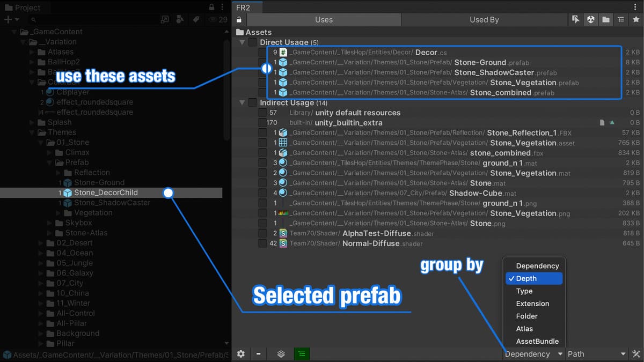This screenshot has height=362, width=644.
Task: Click the folder icon in FR2 toolbar
Action: point(605,20)
